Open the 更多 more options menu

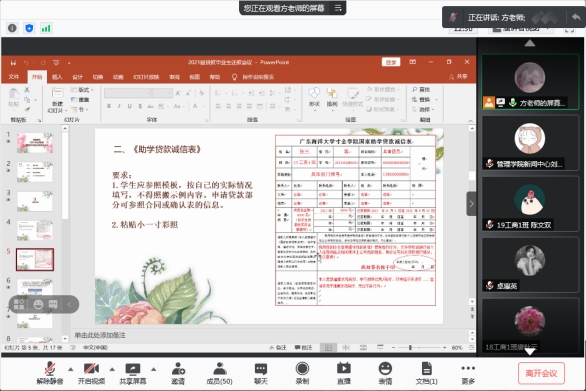pyautogui.click(x=468, y=373)
